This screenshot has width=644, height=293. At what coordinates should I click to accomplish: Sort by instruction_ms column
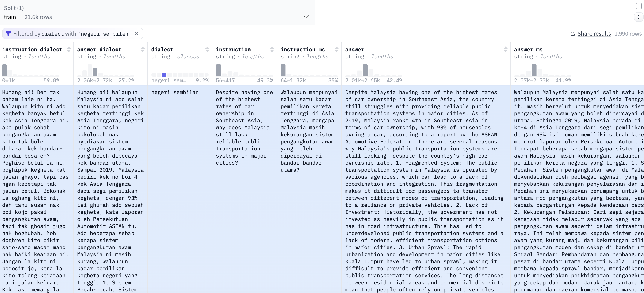(337, 49)
